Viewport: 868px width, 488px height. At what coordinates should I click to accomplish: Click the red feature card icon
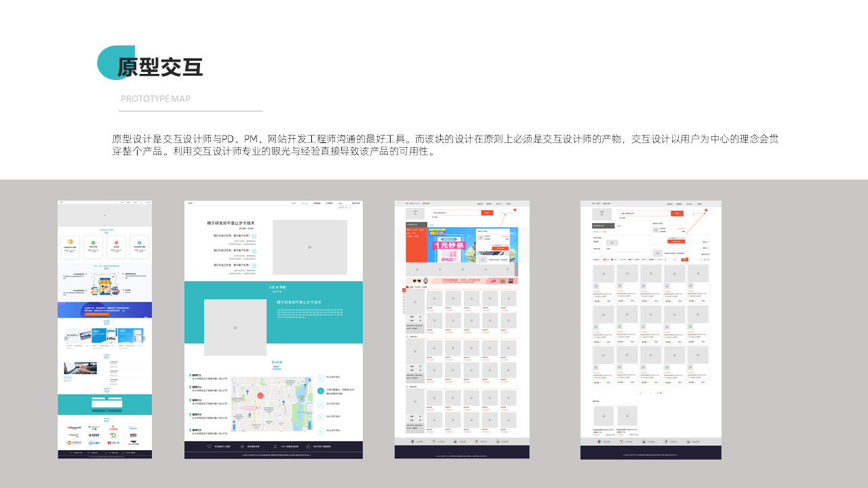(x=116, y=242)
